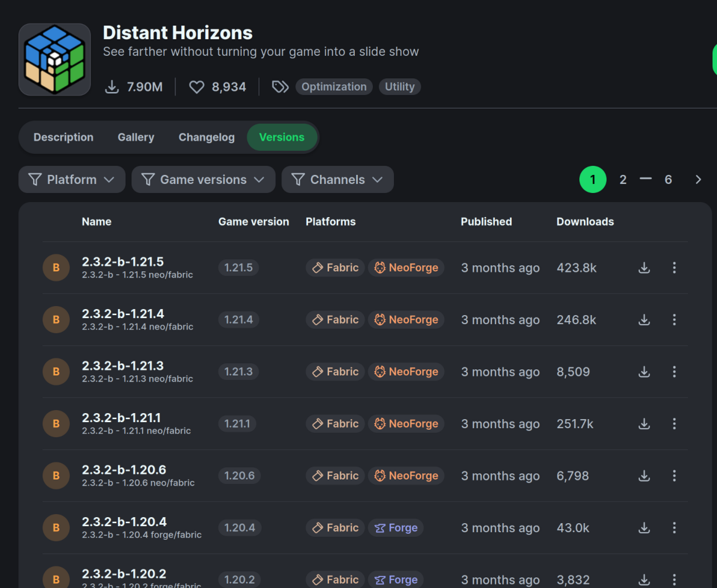Open version 2.3.2-b-1.21.3 details
Image resolution: width=717 pixels, height=588 pixels.
point(123,366)
